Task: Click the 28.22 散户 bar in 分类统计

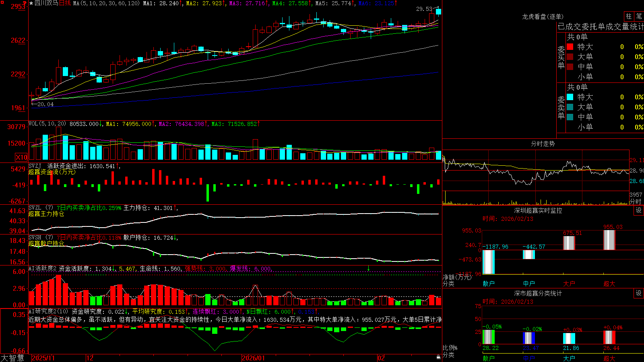Action: [x=489, y=337]
